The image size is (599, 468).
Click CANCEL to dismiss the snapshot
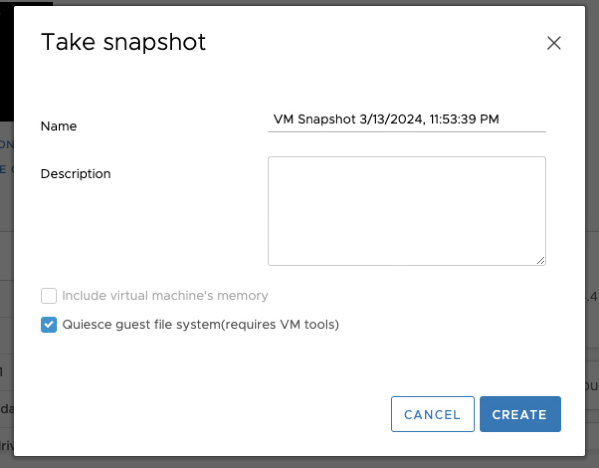[433, 414]
